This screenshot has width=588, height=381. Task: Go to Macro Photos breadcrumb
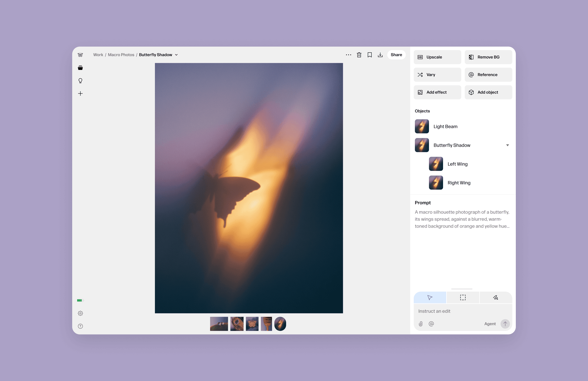(121, 55)
